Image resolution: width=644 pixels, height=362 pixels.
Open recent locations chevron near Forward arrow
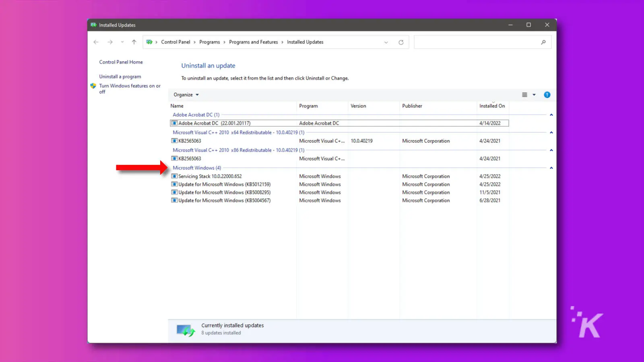tap(122, 42)
